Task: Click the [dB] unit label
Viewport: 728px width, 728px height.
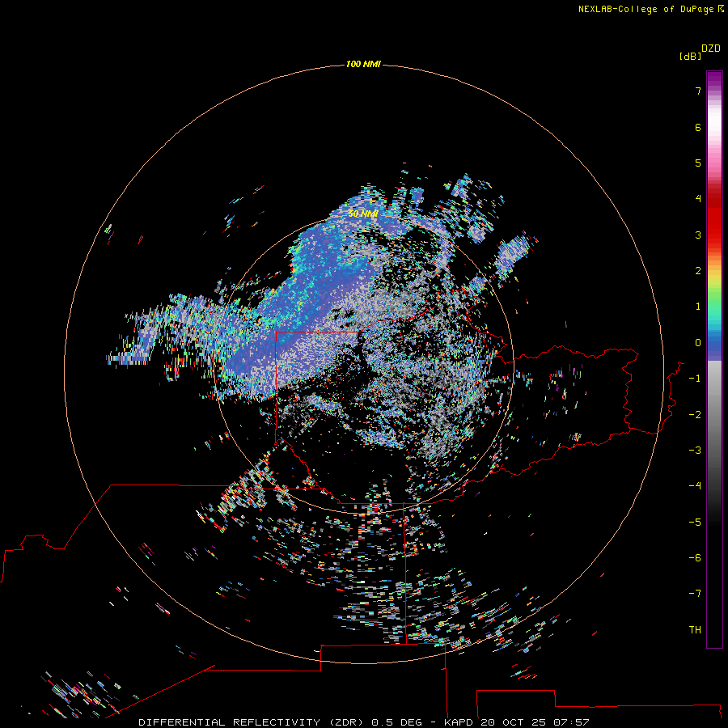Action: (x=691, y=56)
